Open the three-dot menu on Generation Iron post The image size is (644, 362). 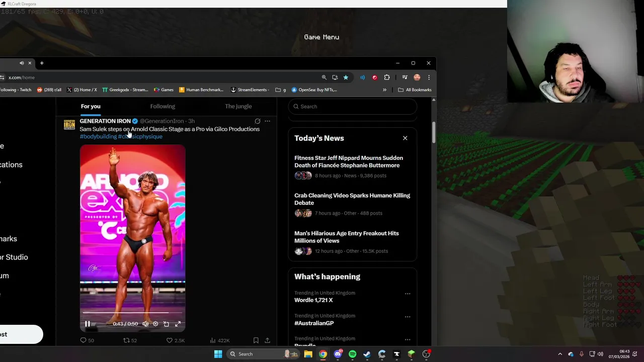[x=267, y=121]
